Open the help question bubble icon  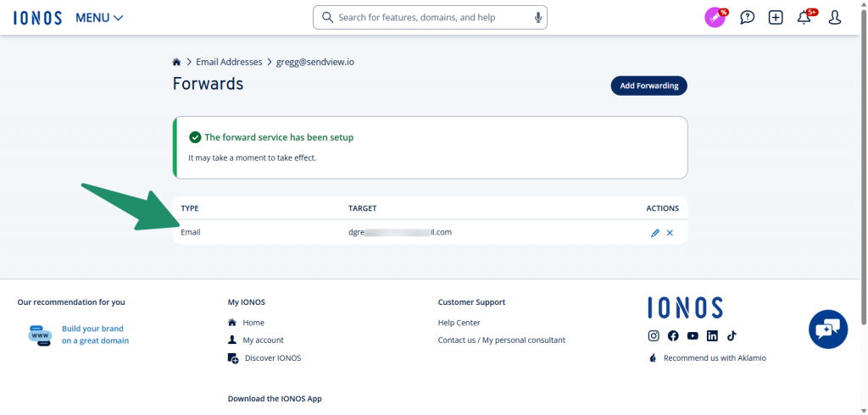(x=747, y=18)
